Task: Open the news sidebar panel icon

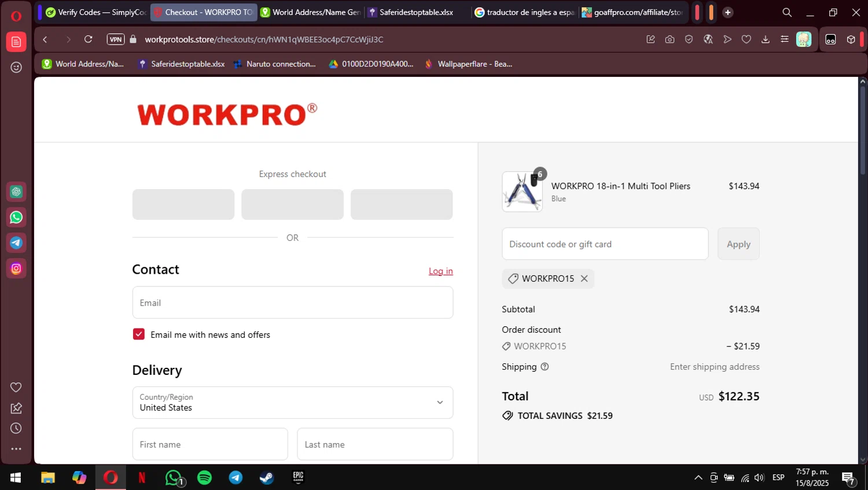Action: [x=16, y=42]
